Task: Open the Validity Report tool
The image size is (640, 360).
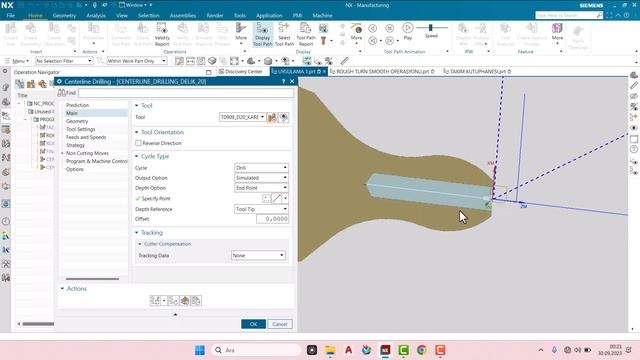Action: (162, 34)
